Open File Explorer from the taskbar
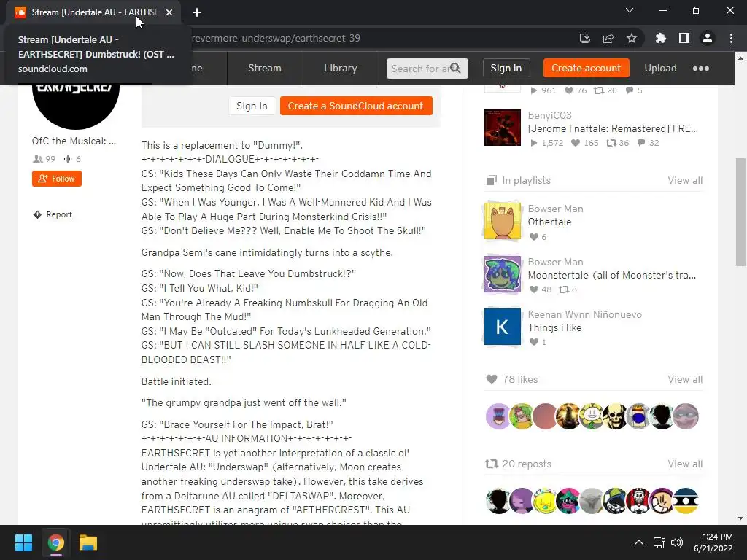Viewport: 747px width, 560px height. 88,542
